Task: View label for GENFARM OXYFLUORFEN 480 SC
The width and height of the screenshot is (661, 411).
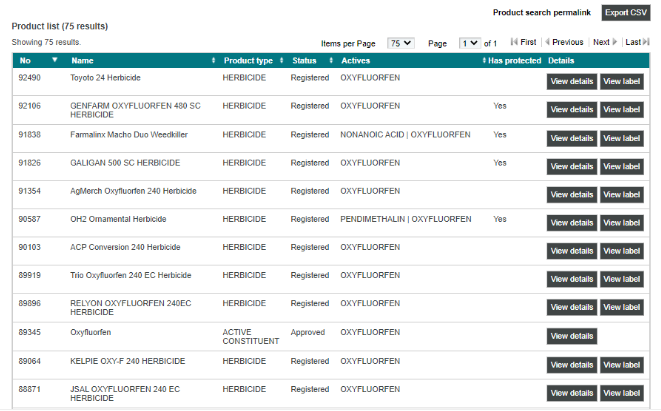Action: (x=621, y=110)
